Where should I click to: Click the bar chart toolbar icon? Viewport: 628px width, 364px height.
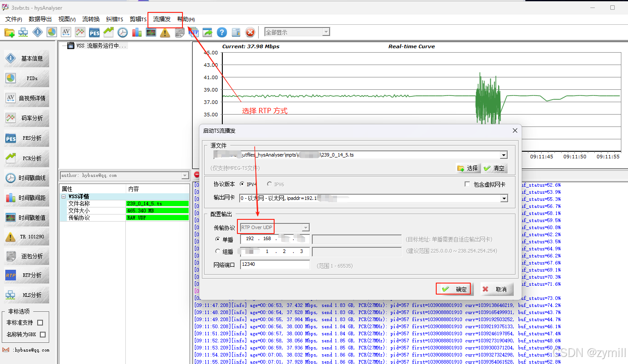(136, 32)
